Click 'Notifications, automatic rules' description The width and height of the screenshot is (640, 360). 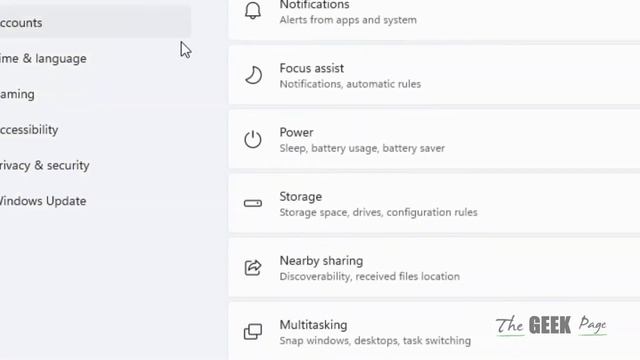pos(350,84)
